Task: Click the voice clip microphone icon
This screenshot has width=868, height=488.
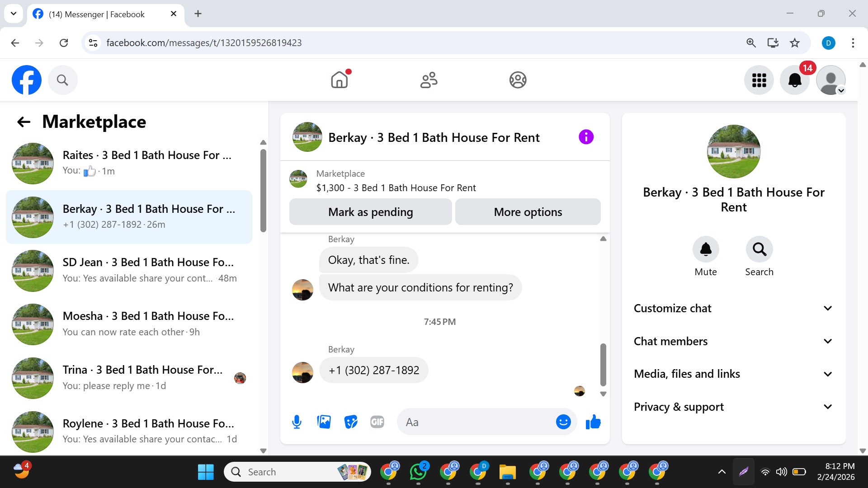Action: point(297,422)
